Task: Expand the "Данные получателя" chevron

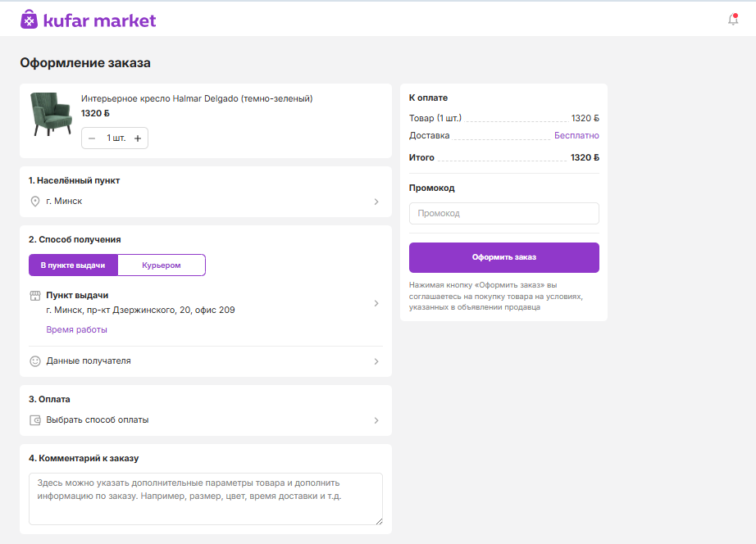Action: pos(376,362)
